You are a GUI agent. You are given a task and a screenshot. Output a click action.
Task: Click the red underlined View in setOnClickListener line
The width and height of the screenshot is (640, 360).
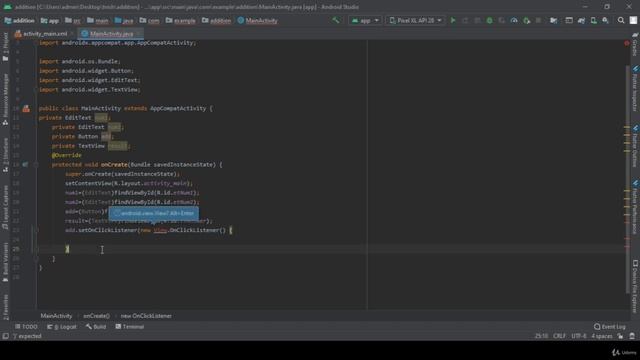click(x=160, y=231)
